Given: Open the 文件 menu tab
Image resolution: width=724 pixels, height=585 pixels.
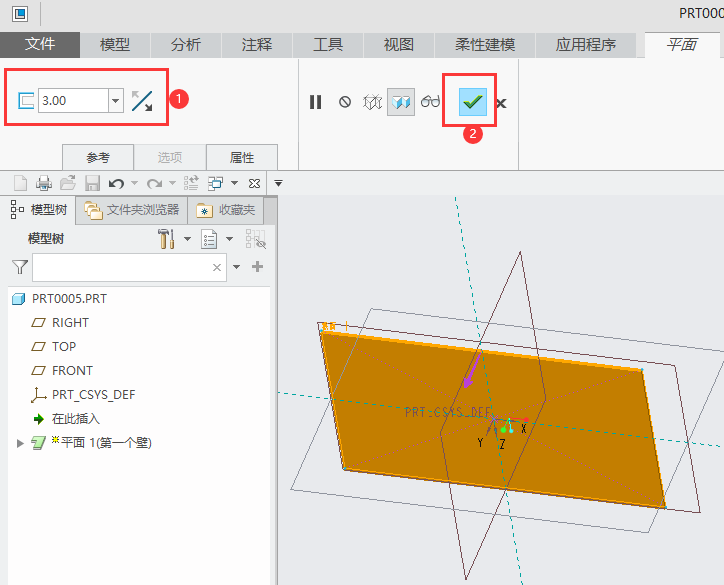Looking at the screenshot, I should [40, 45].
